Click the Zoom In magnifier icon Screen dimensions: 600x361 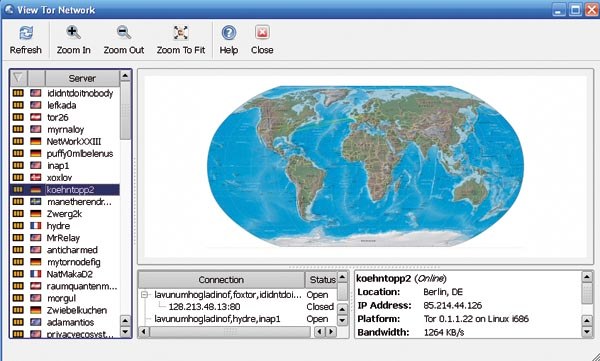(x=73, y=33)
